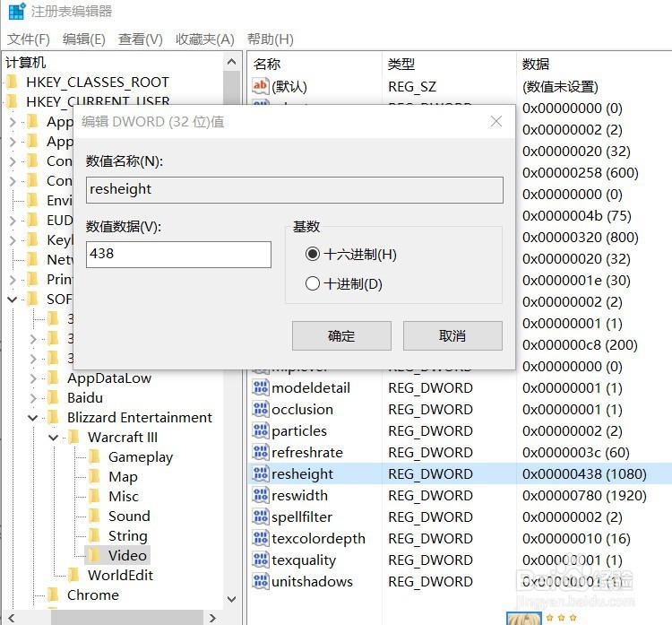The image size is (672, 625).
Task: Click the value 0x00000438 (1080)
Action: click(x=584, y=474)
